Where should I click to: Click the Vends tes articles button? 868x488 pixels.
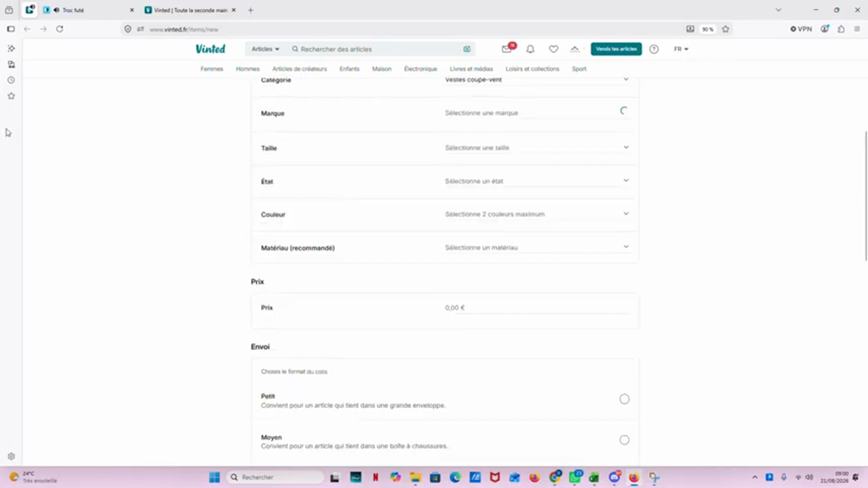pyautogui.click(x=616, y=49)
